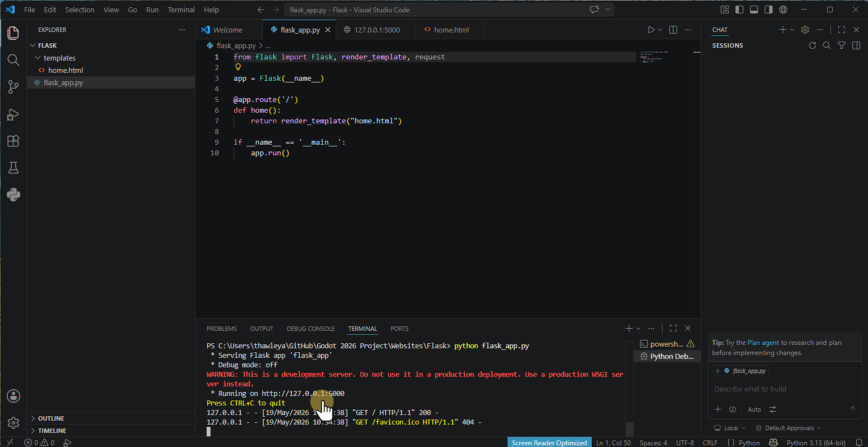Select the powershell terminal in the list

click(668, 344)
